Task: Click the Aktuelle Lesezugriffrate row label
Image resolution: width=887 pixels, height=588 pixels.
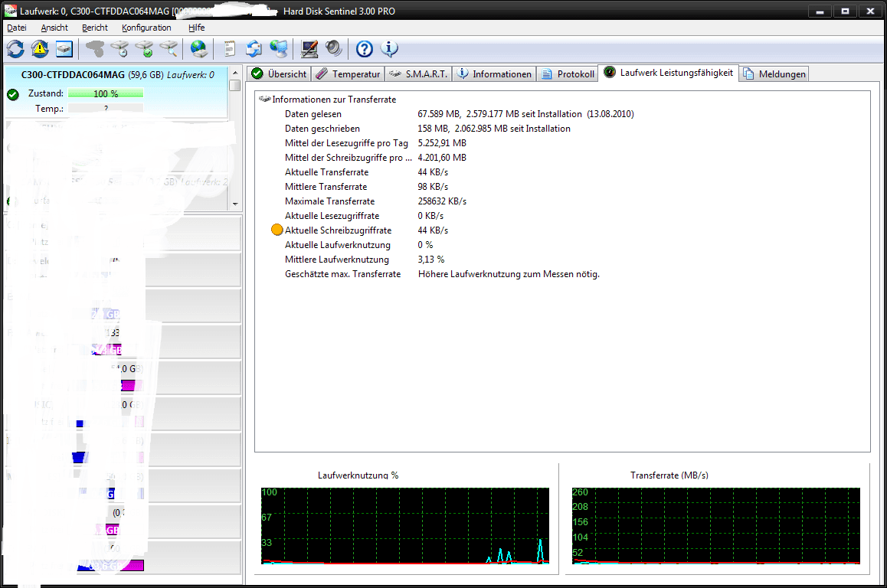Action: (x=332, y=216)
